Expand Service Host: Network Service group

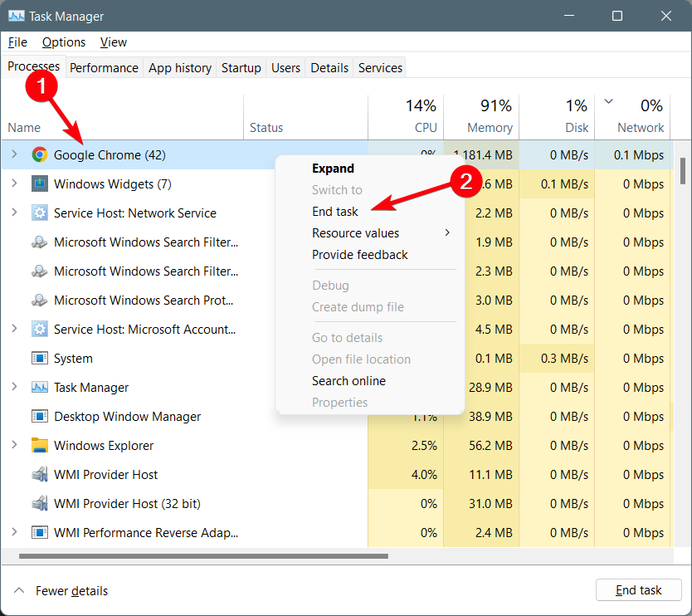15,213
